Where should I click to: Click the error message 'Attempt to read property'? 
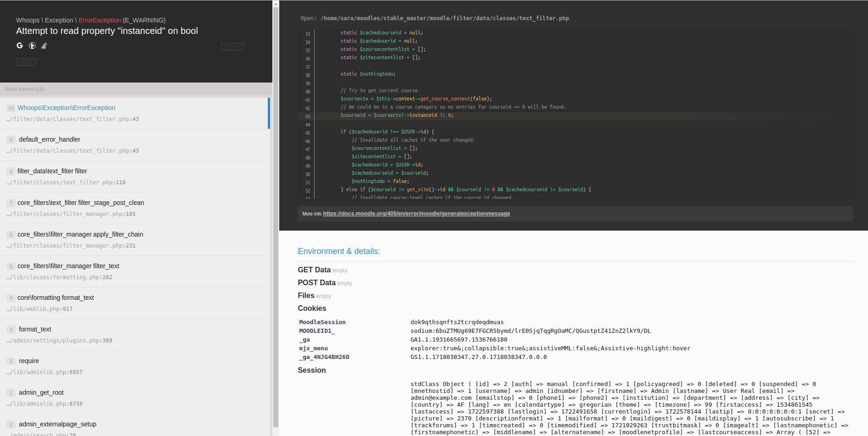click(107, 31)
